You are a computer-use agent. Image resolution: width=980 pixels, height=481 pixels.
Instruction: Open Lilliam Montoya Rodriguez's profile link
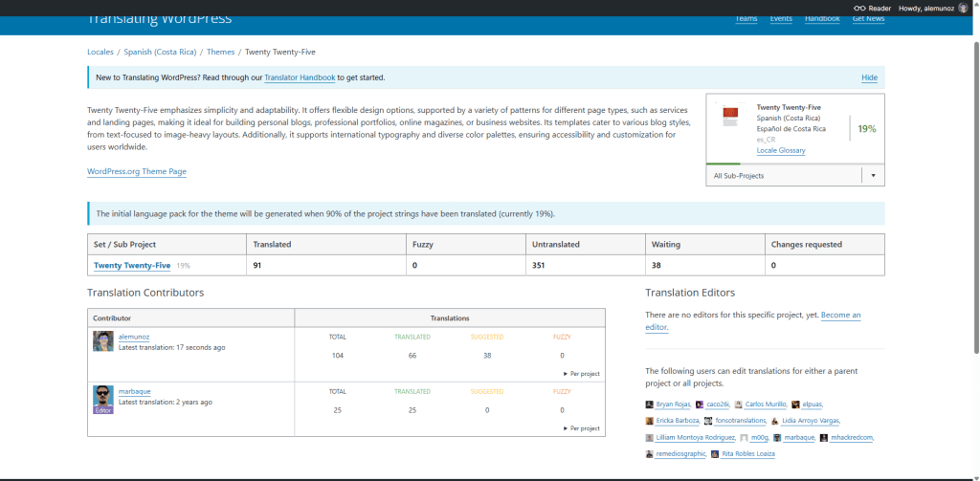(696, 438)
